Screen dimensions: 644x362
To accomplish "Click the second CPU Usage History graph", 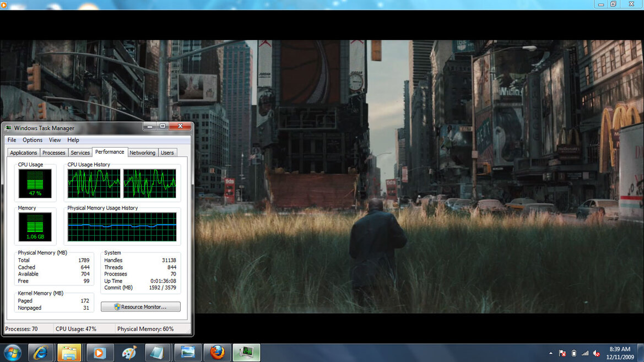I will [149, 183].
